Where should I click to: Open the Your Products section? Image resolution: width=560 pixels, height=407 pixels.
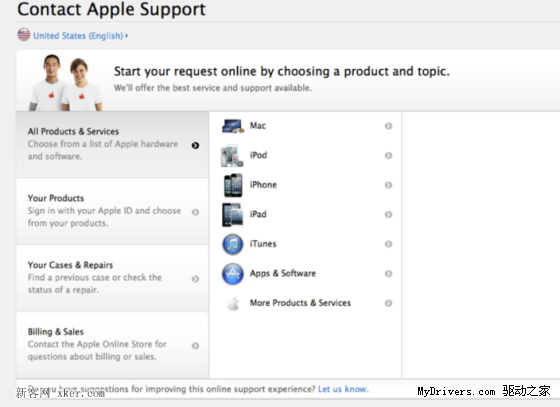pyautogui.click(x=112, y=211)
